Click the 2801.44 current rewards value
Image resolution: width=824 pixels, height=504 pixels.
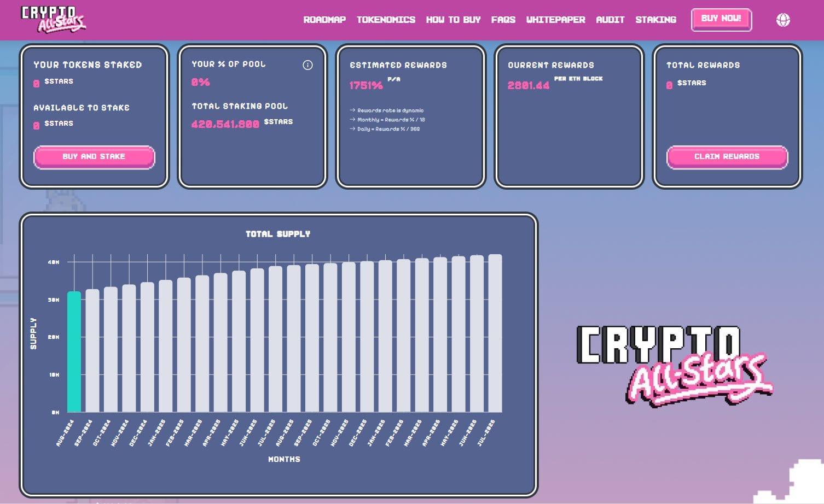click(528, 85)
